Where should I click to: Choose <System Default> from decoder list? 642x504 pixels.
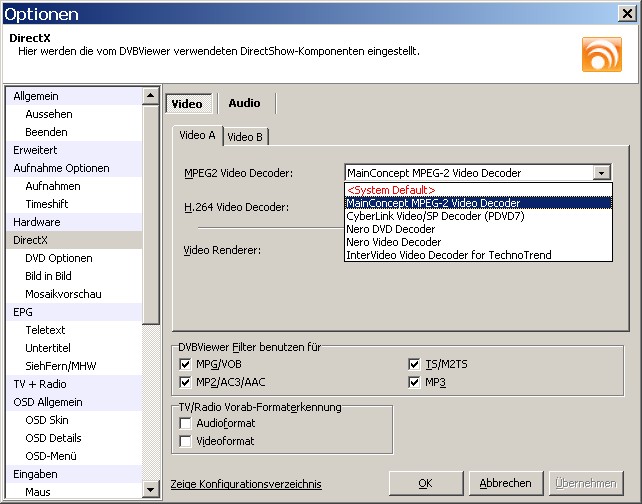pyautogui.click(x=478, y=190)
